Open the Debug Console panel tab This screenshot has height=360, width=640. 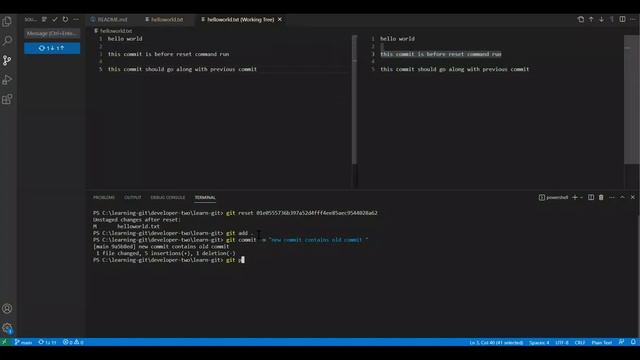point(168,198)
